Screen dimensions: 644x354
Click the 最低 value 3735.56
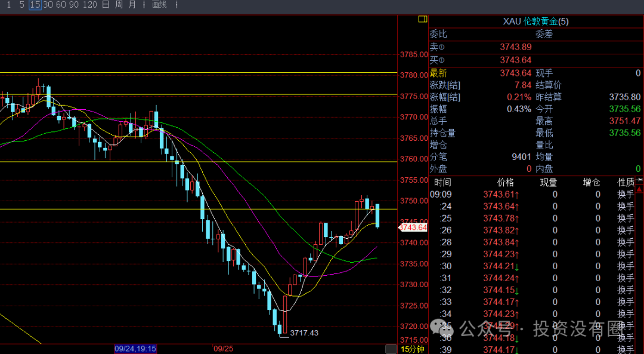pos(625,133)
